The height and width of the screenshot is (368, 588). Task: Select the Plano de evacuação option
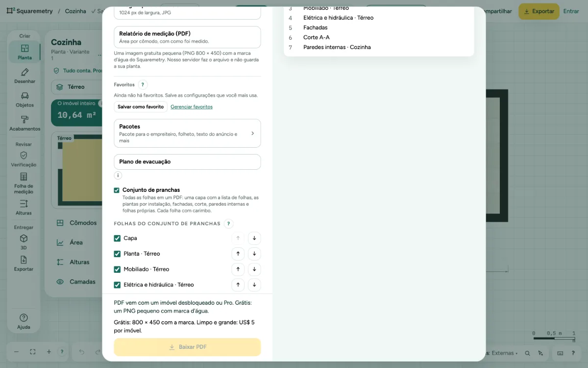tap(187, 162)
